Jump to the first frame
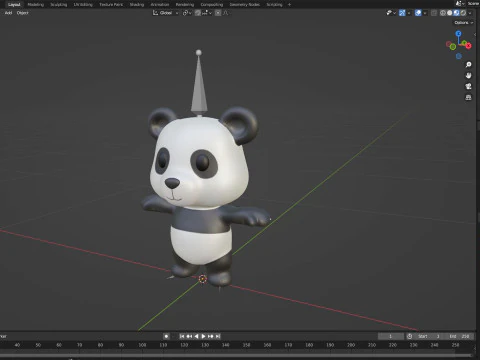Image resolution: width=480 pixels, height=360 pixels. coord(182,336)
